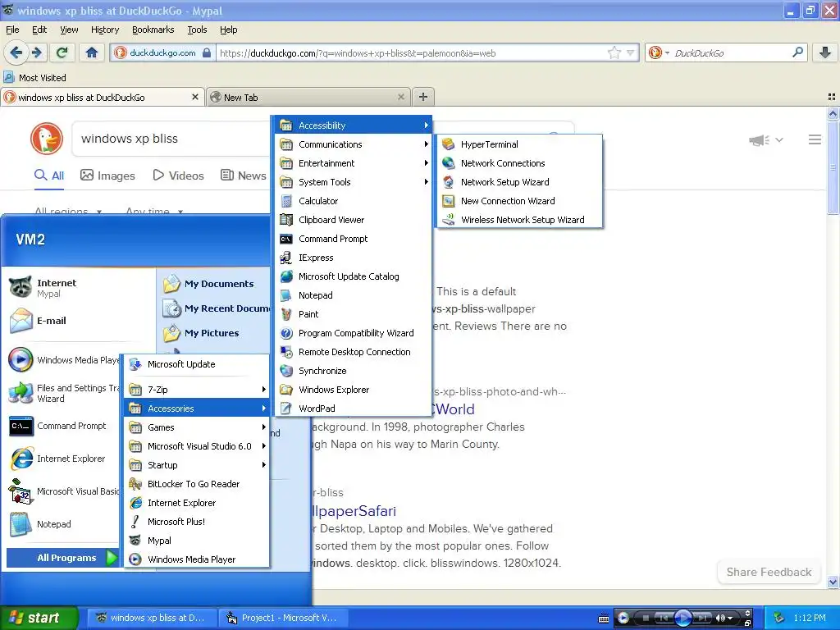Open pinned Internet Mypal in Start menu
This screenshot has height=630, width=840.
80,288
